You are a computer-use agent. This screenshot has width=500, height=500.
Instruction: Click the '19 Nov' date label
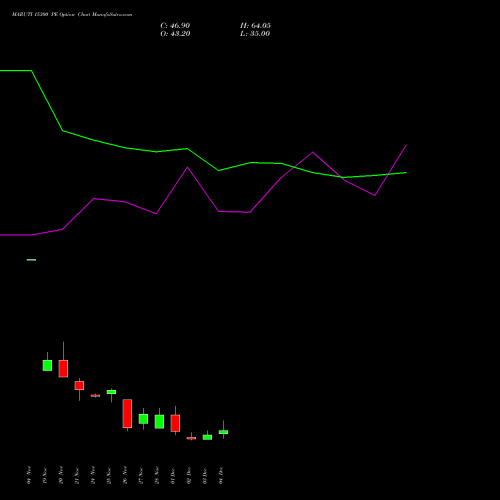45,476
